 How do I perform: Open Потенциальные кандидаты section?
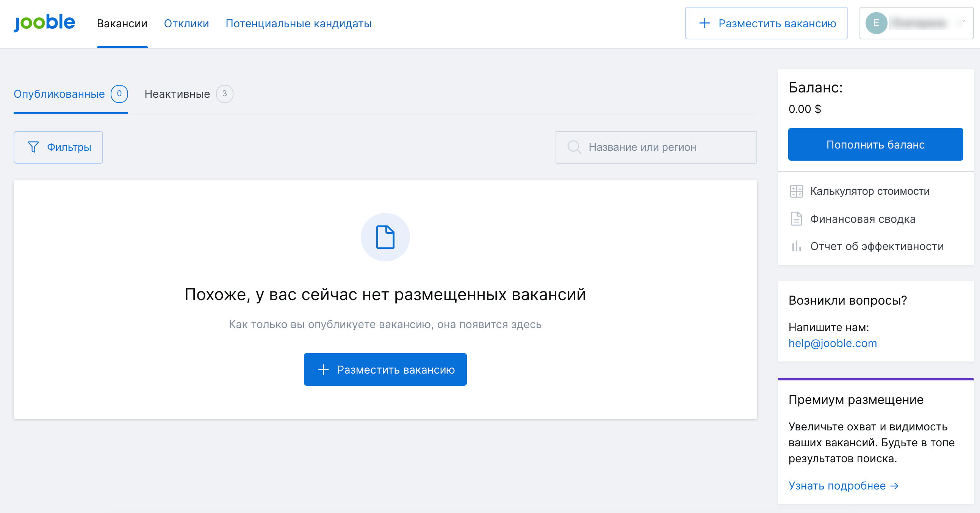(x=299, y=23)
